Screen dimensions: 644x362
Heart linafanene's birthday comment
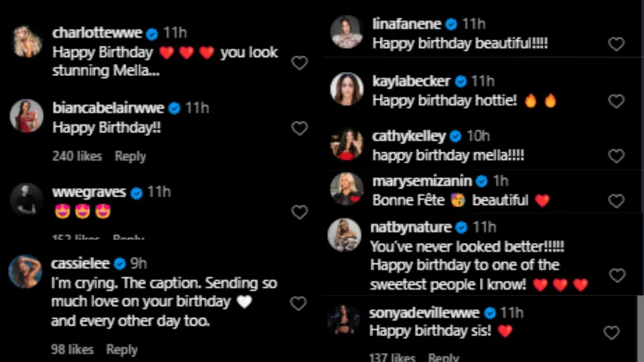click(x=616, y=45)
